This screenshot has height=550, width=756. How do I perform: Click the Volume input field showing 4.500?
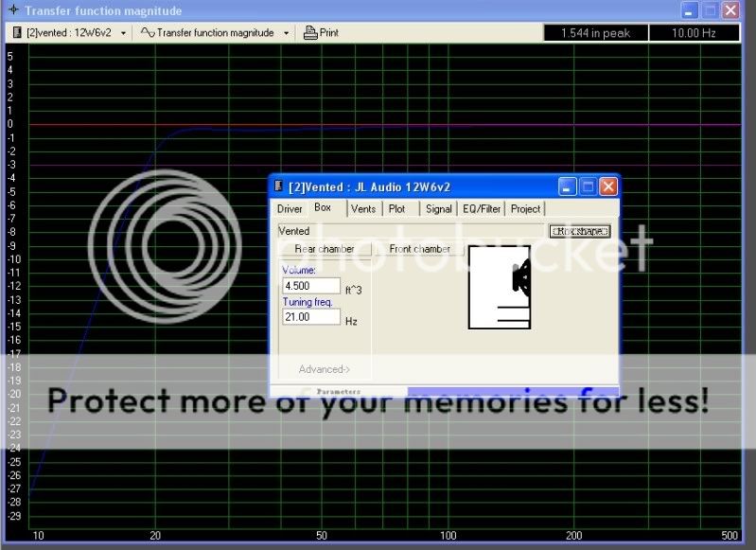pos(311,286)
